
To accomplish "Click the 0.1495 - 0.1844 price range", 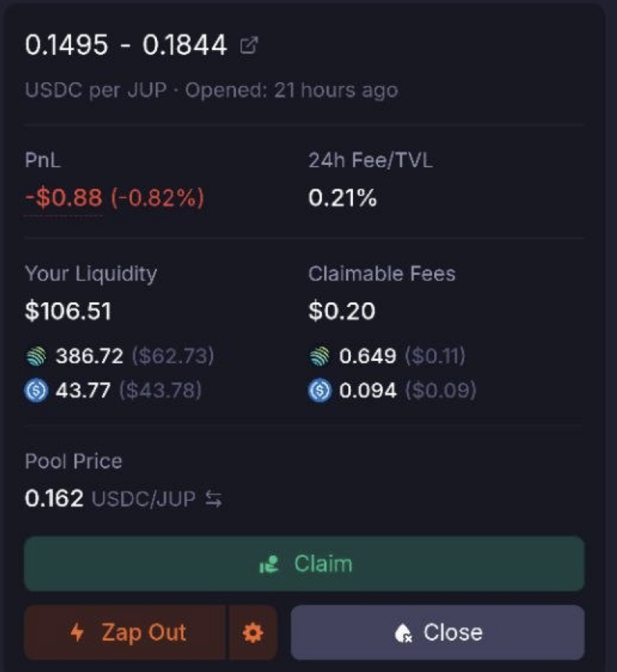I will pyautogui.click(x=125, y=45).
